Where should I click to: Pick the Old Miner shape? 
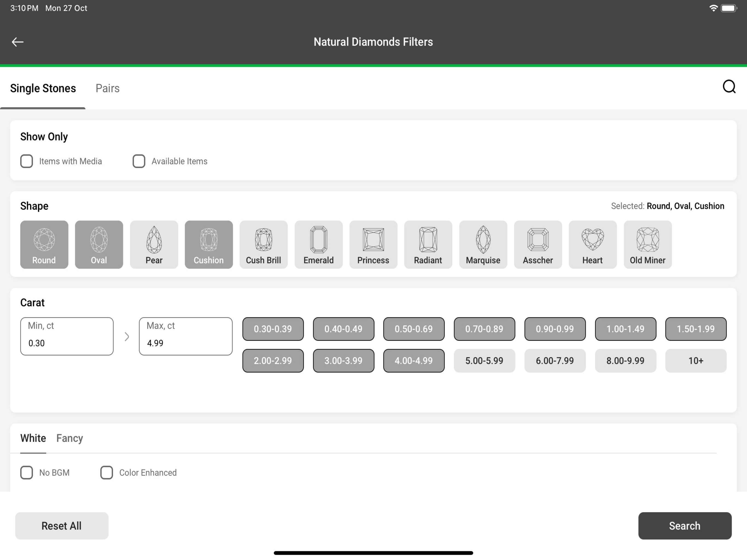click(648, 244)
